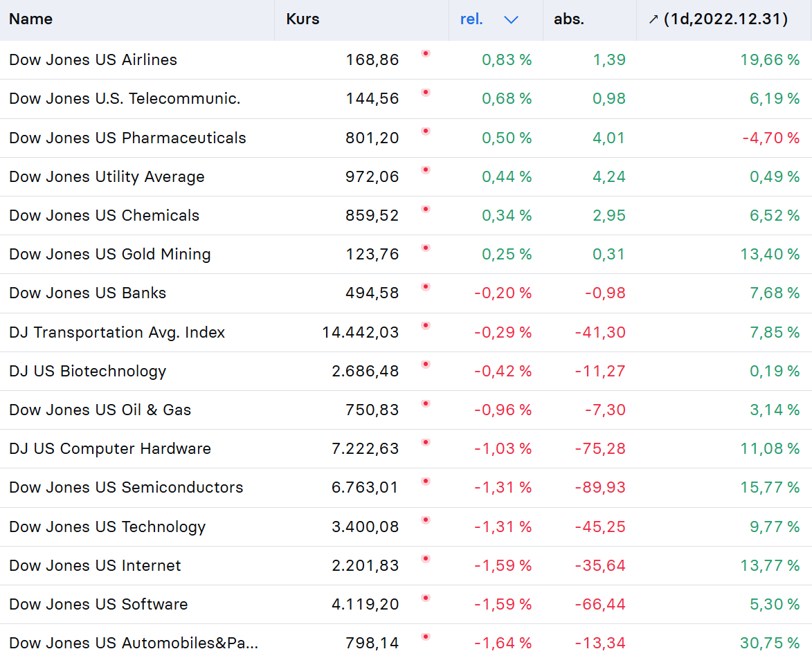Click the red dot beside US Gold Mining price
Viewport: 812px width, 658px height.
pyautogui.click(x=426, y=248)
